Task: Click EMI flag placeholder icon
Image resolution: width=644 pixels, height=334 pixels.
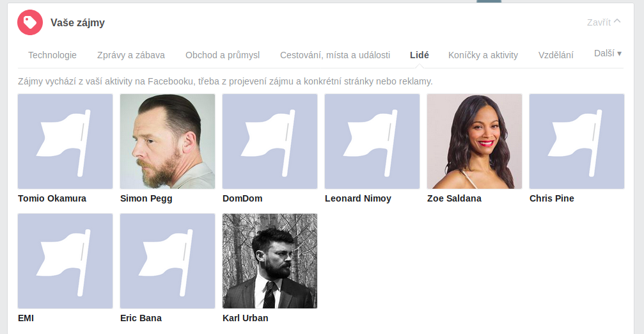Action: pos(65,261)
